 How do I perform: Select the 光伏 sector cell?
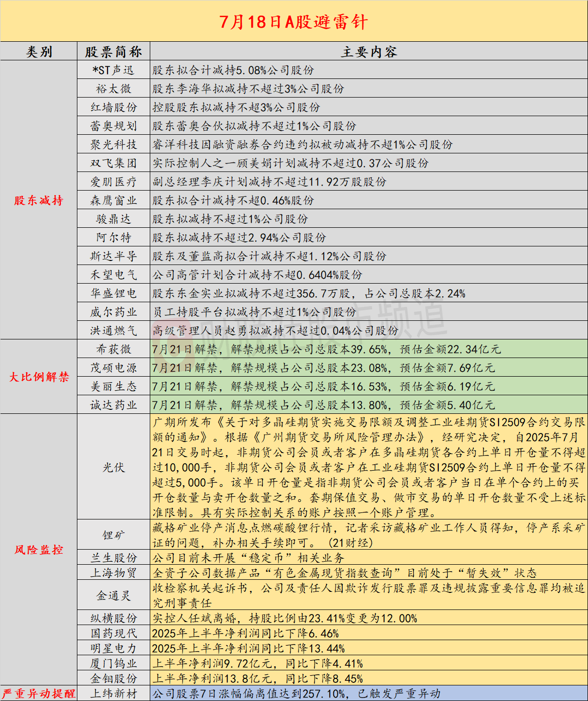114,467
